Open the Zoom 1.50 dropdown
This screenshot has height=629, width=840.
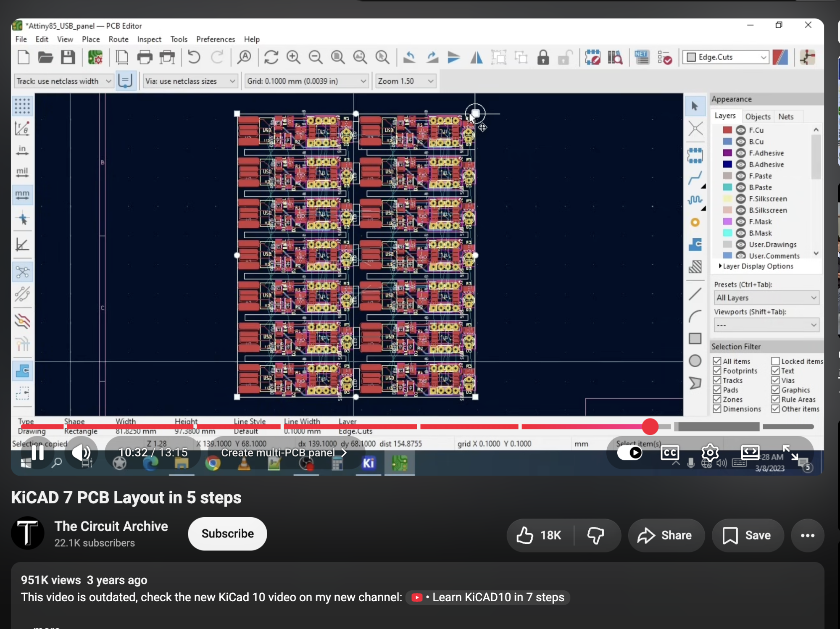pyautogui.click(x=406, y=81)
